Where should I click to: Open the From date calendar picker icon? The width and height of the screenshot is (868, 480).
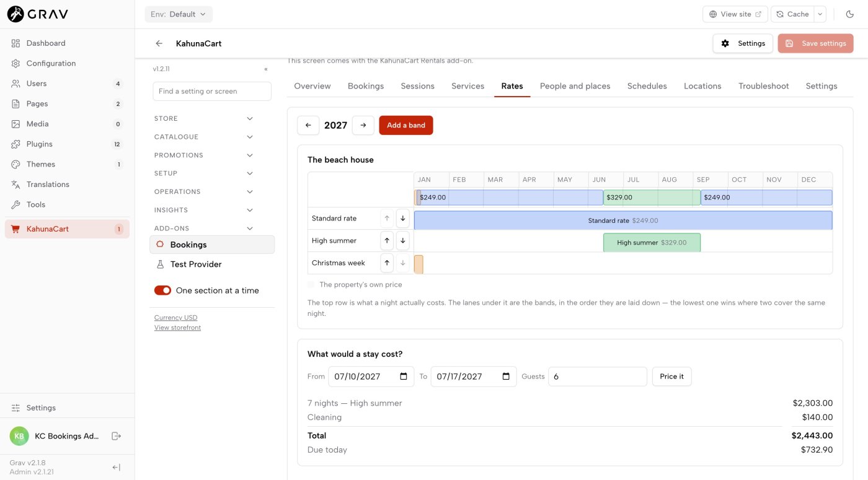[x=404, y=376]
